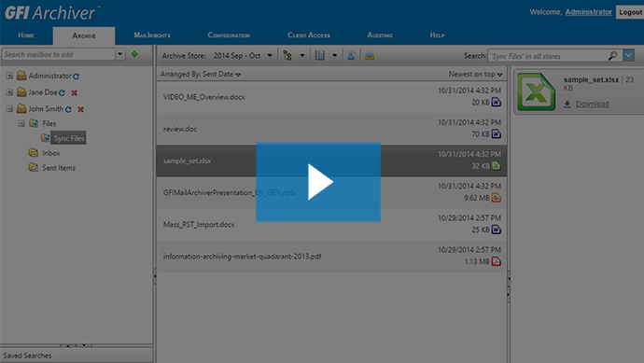
Task: Select GFIMailArchiverPresentation pptx file row
Action: point(331,192)
